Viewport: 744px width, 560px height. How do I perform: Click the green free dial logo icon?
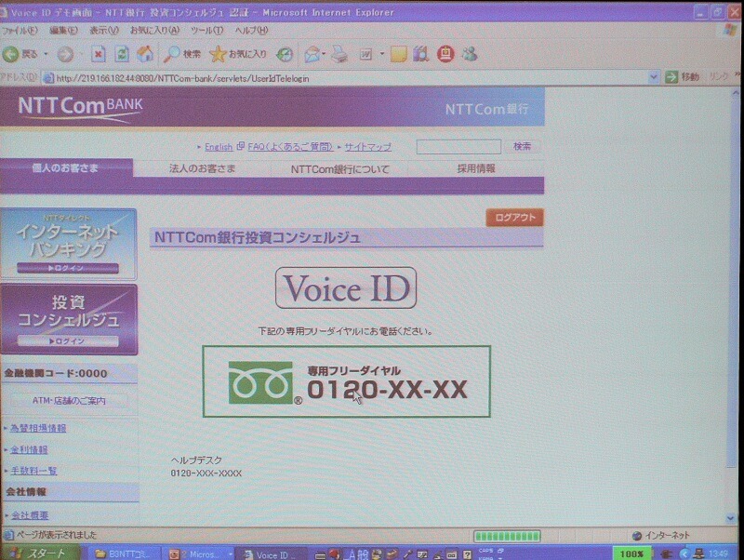(x=260, y=382)
